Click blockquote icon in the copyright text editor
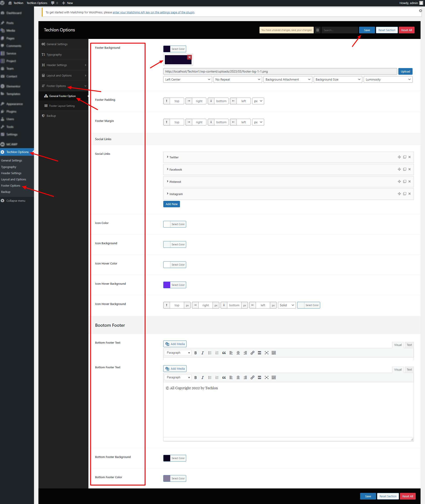This screenshot has width=425, height=504. pyautogui.click(x=224, y=377)
